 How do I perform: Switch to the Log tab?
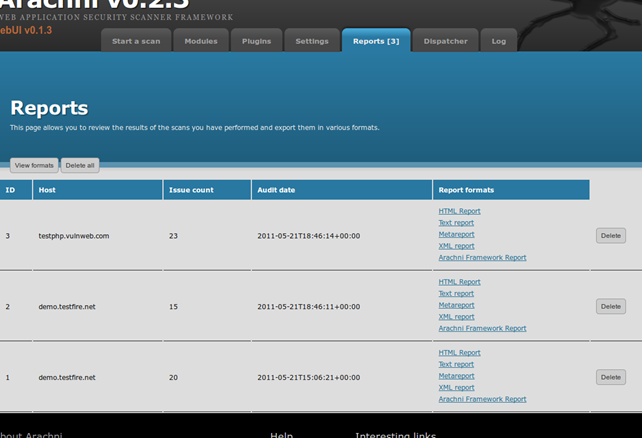click(499, 41)
